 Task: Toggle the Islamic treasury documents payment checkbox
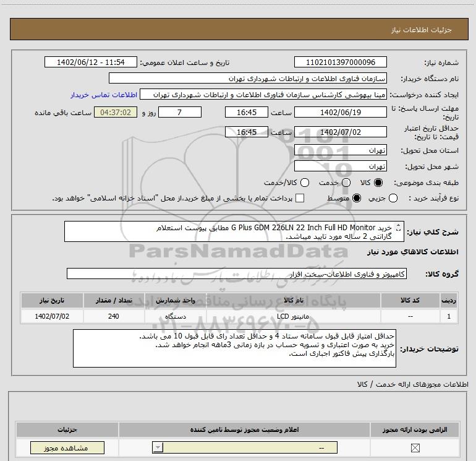[300, 198]
